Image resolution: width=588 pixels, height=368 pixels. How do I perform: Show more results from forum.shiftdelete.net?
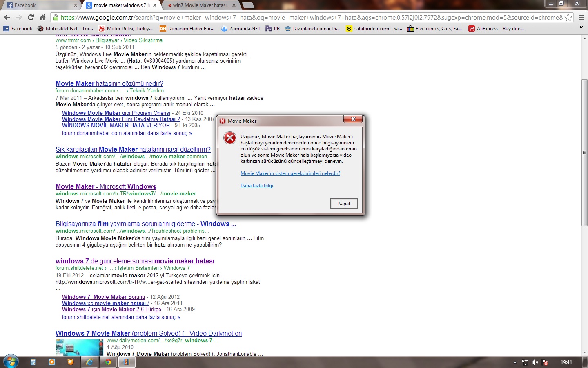point(121,317)
